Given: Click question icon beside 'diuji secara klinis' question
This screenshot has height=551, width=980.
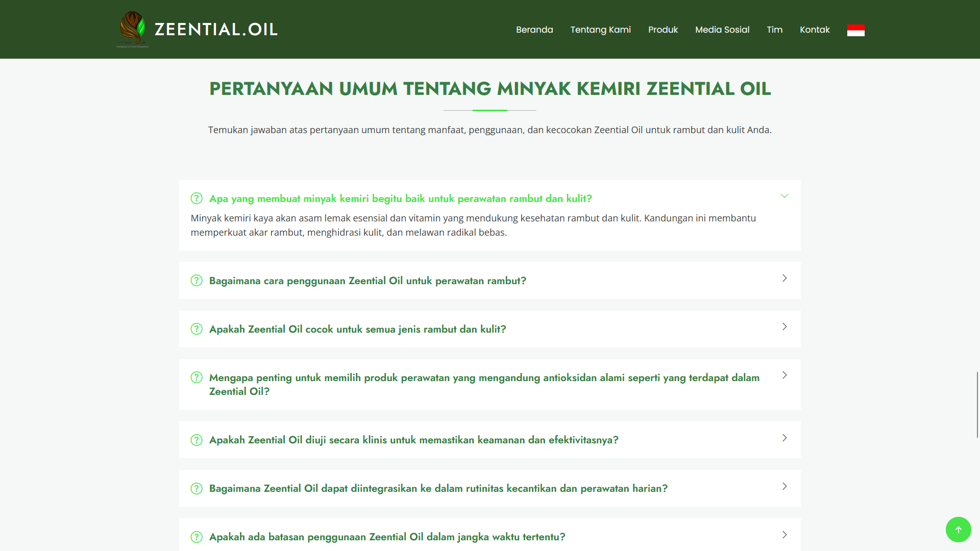Looking at the screenshot, I should point(197,440).
